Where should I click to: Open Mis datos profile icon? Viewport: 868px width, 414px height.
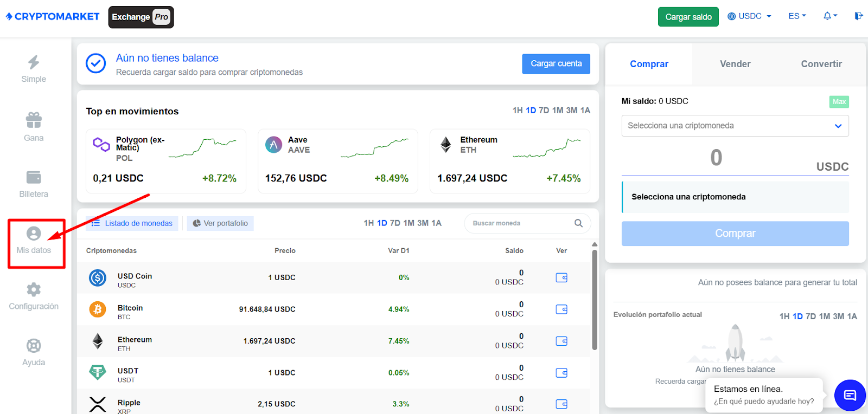(x=34, y=234)
